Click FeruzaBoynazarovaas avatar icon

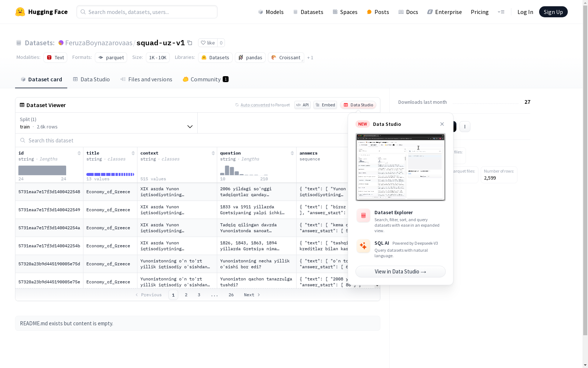[61, 43]
